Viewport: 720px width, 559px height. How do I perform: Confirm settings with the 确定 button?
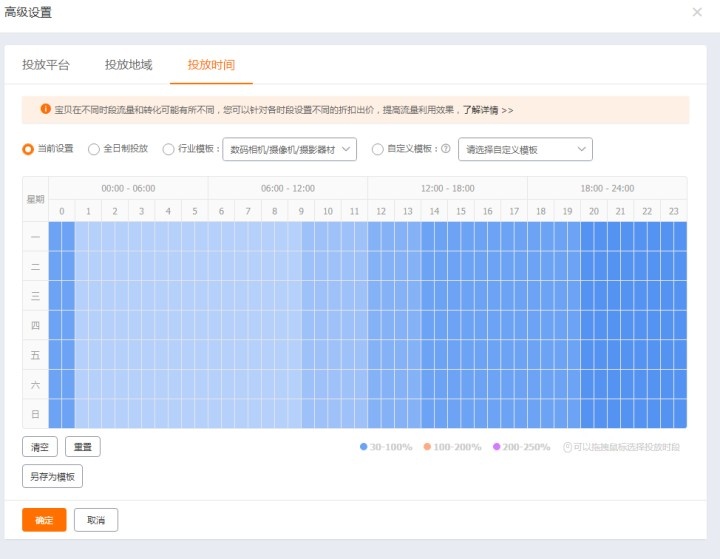click(x=44, y=520)
